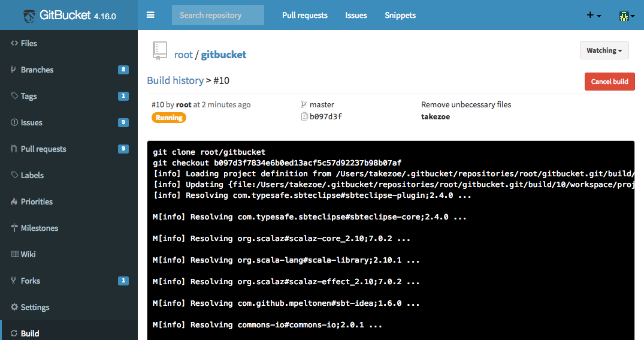Open Snippets in top navigation
The width and height of the screenshot is (644, 340).
coord(400,15)
